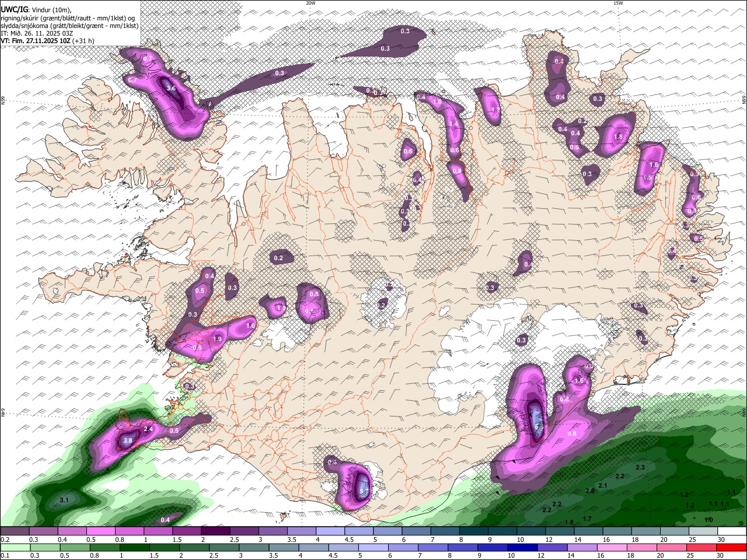Click the '3.6' snowfall value in the Westfjords
The height and width of the screenshot is (560, 747).
(x=171, y=89)
